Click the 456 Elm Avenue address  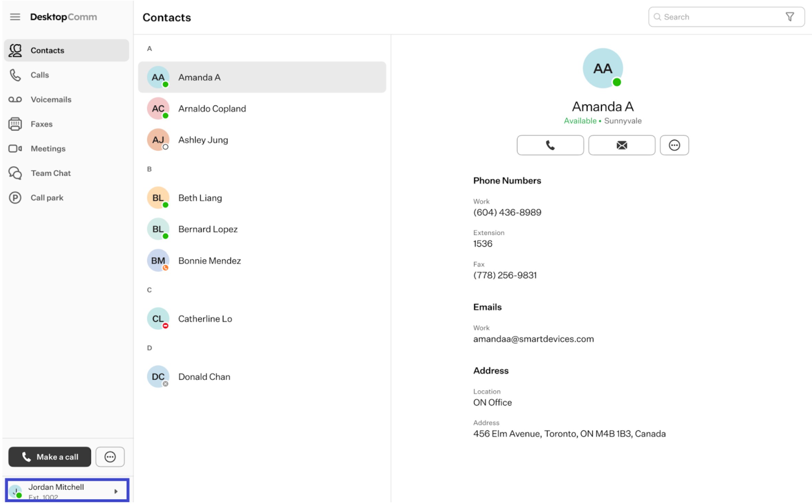[569, 434]
